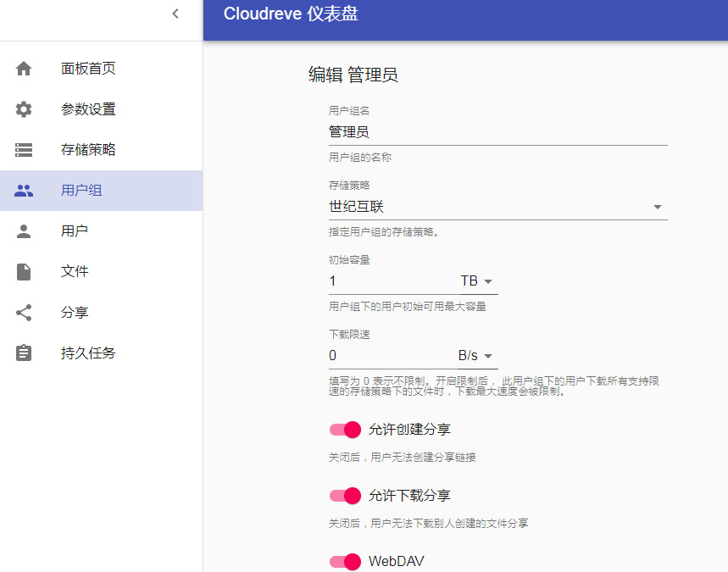The image size is (728, 572).
Task: Collapse the sidebar with the chevron arrow
Action: pyautogui.click(x=175, y=14)
